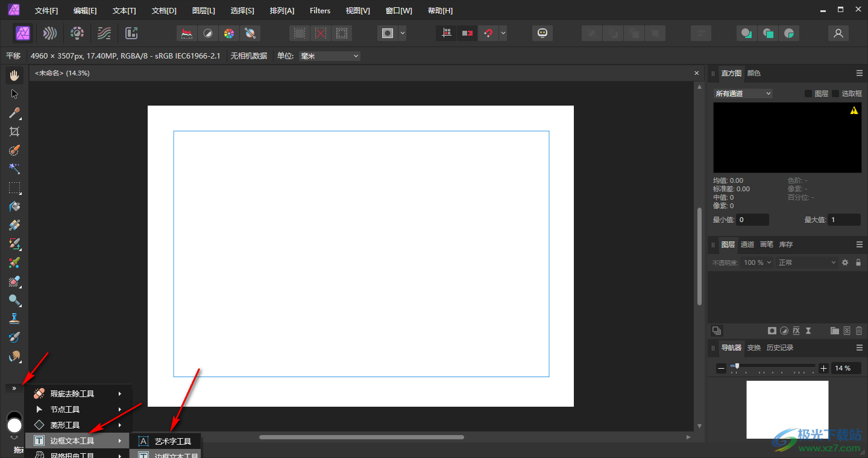
Task: Click the Export Persona icon
Action: click(131, 33)
